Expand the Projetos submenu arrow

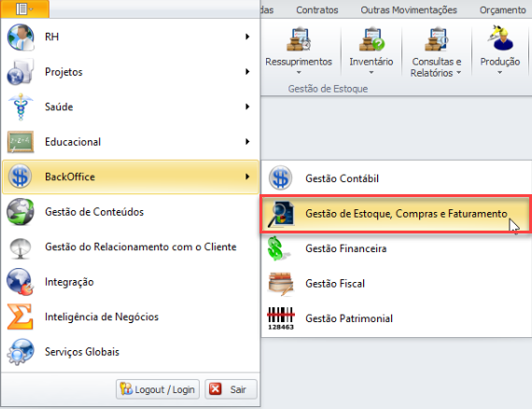(x=247, y=72)
